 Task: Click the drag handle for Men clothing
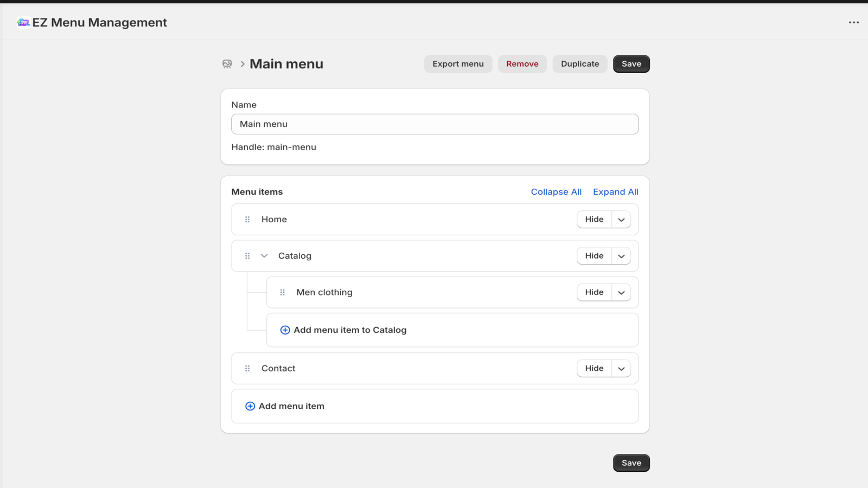282,292
